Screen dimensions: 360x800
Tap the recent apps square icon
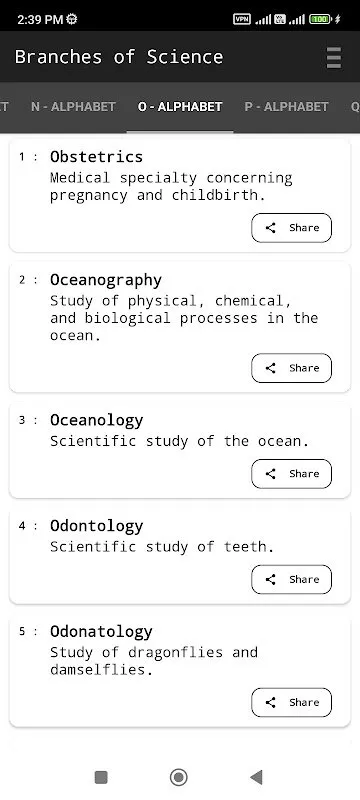pos(101,777)
